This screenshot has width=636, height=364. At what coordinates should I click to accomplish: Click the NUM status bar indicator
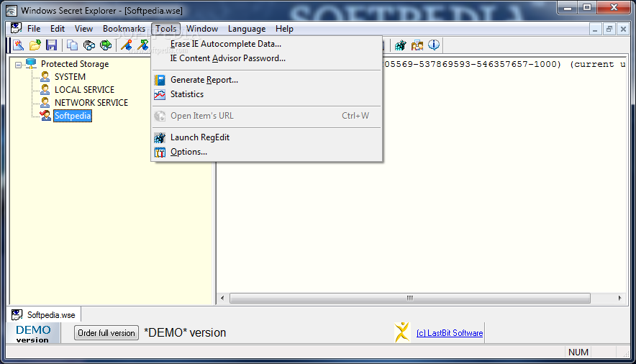point(578,352)
